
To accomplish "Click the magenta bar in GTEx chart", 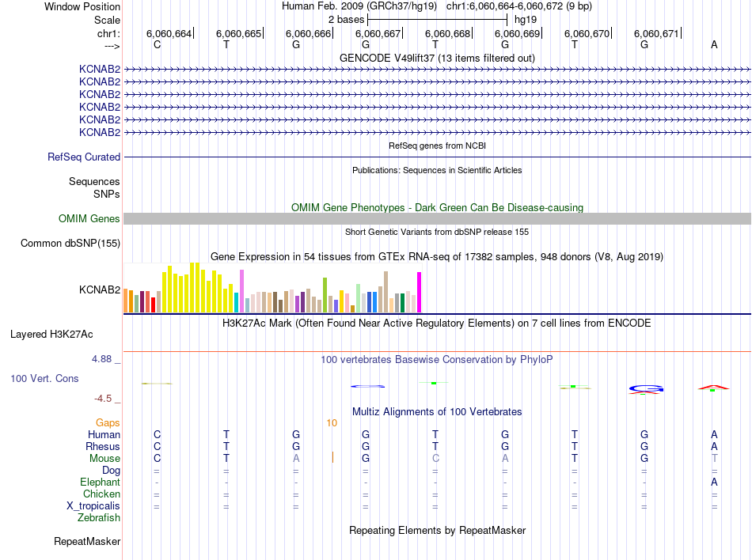I will tap(420, 292).
